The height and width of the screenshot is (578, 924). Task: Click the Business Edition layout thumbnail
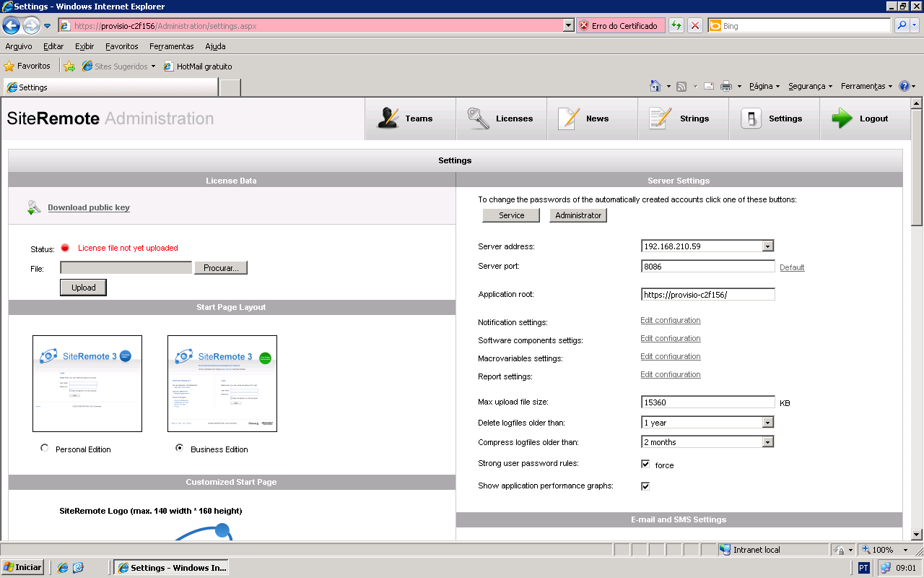click(222, 384)
